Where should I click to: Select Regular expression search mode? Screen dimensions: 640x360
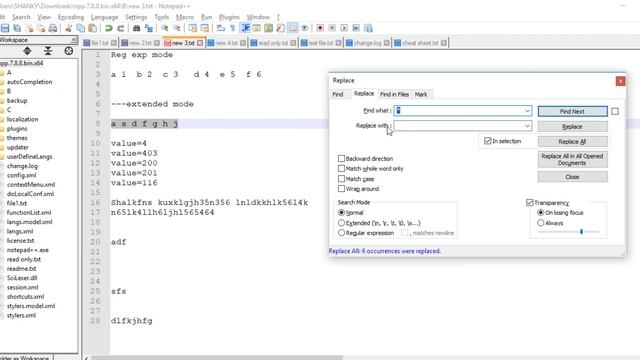point(341,233)
